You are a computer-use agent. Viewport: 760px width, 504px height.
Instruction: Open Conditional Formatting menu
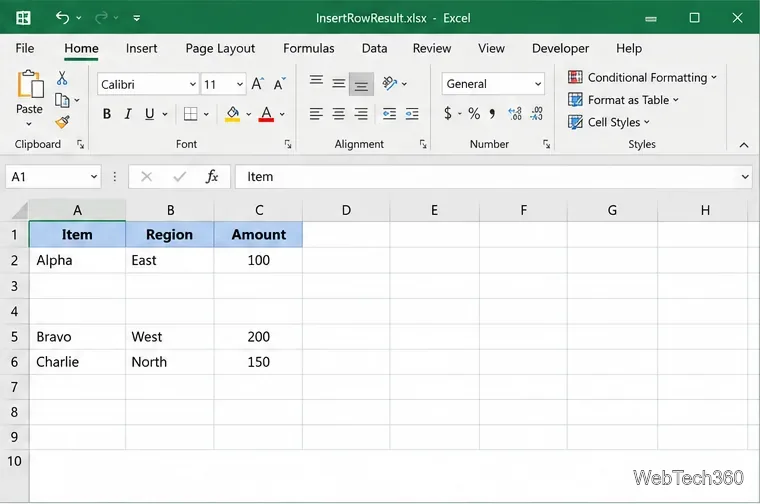642,78
